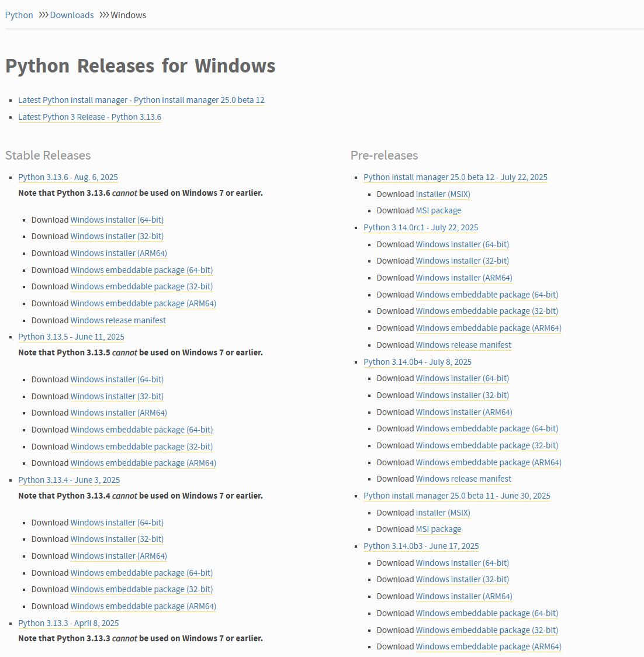Open Python 3.13.6 Windows release manifest
Image resolution: width=644 pixels, height=657 pixels.
pyautogui.click(x=118, y=320)
